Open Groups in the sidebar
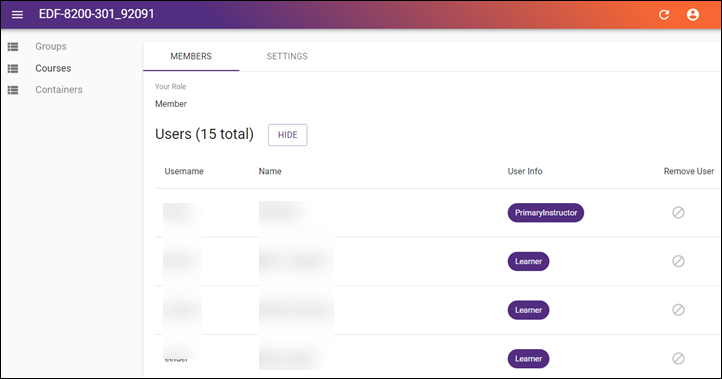Image resolution: width=722 pixels, height=379 pixels. coord(51,47)
